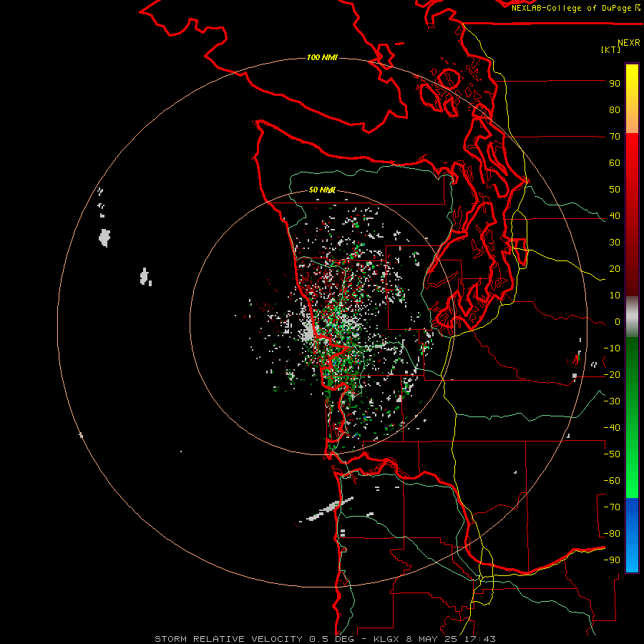Click the -60 value on velocity scale
The height and width of the screenshot is (644, 644).
[x=612, y=481]
